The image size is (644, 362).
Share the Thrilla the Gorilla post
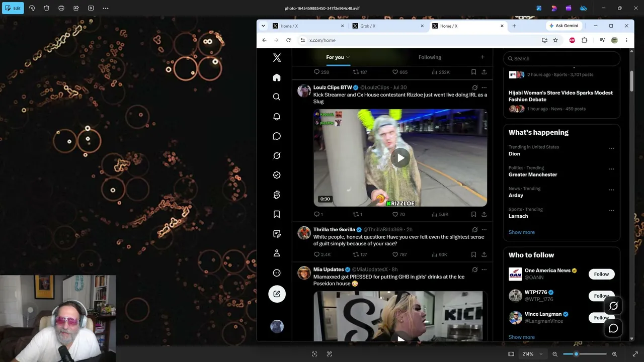tap(484, 254)
